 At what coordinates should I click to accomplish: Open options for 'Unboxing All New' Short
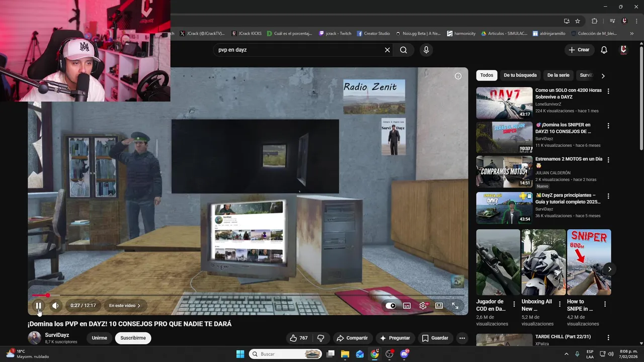(559, 304)
